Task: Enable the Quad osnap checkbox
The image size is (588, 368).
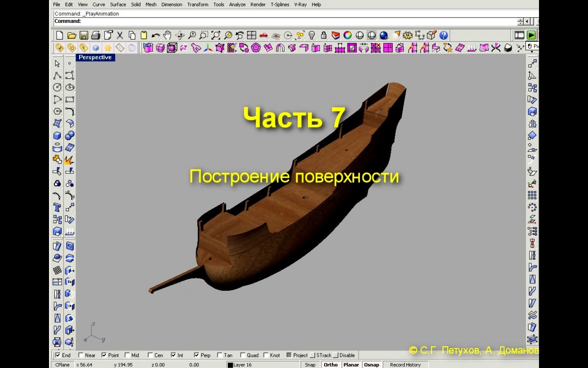Action: (243, 355)
